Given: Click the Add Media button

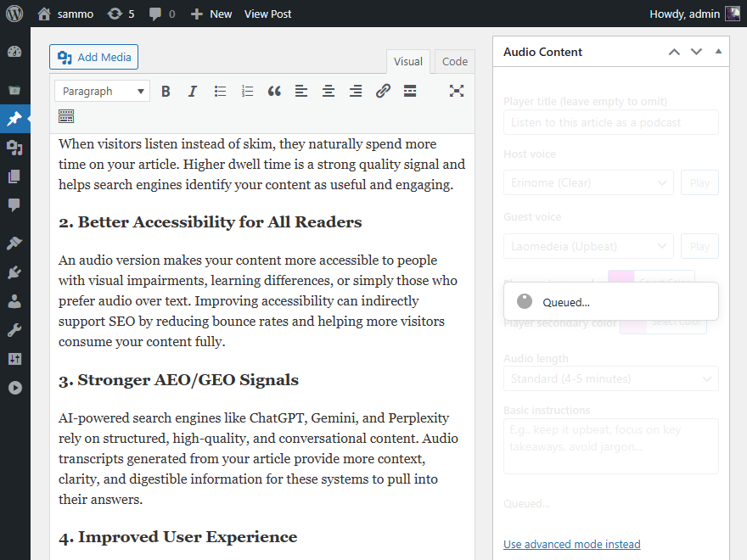Looking at the screenshot, I should point(94,57).
